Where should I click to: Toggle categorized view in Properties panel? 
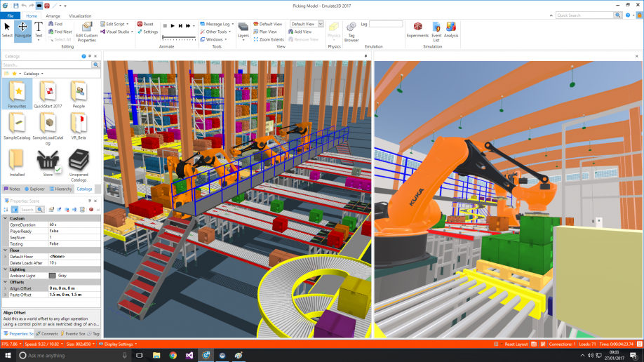14,210
